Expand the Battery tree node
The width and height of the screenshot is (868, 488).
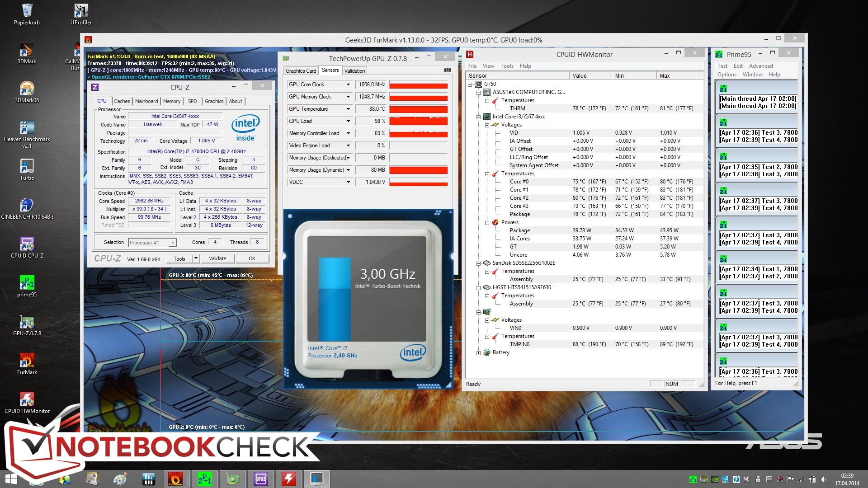click(x=478, y=353)
